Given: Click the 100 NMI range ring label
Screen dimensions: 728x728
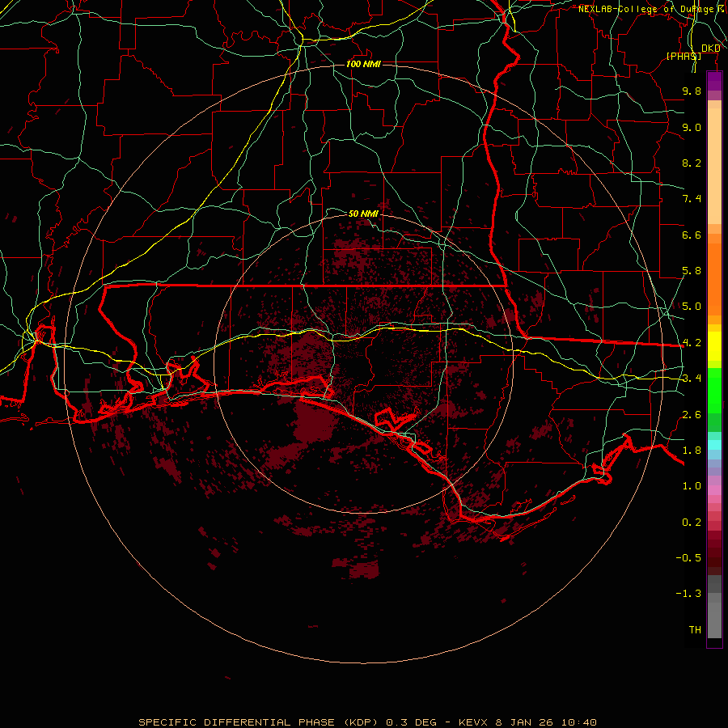Looking at the screenshot, I should click(x=363, y=64).
